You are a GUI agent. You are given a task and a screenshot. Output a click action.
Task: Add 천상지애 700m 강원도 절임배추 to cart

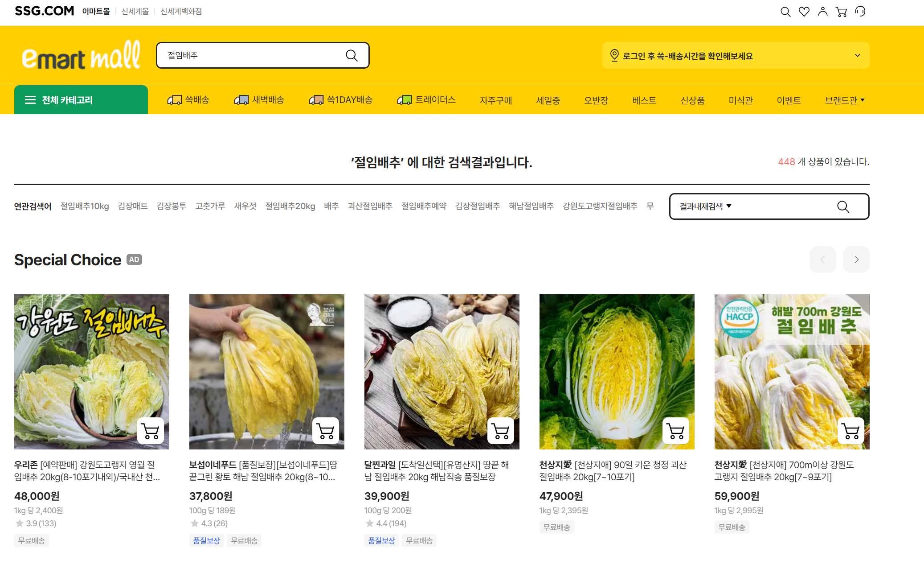851,431
